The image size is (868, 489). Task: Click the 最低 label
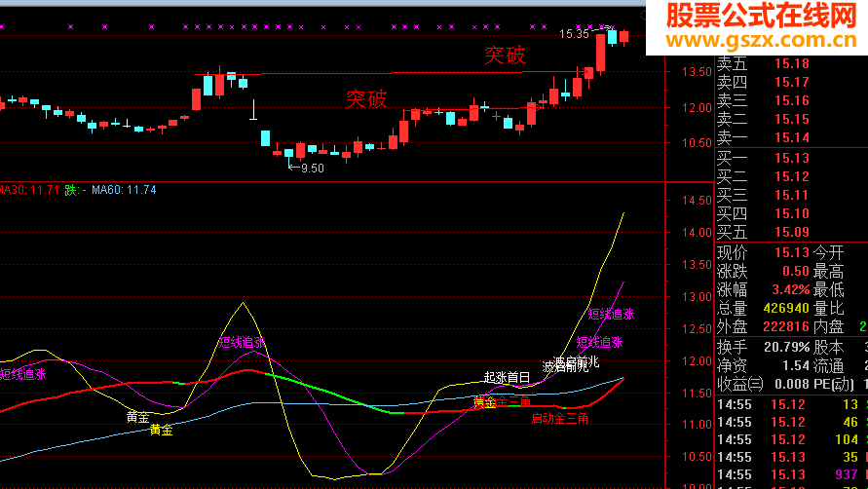[828, 289]
